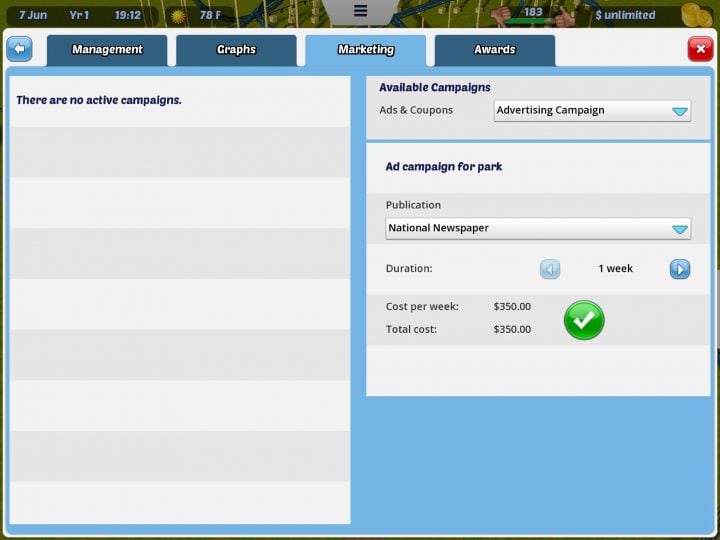Close the marketing window with red X
The height and width of the screenshot is (540, 720).
tap(700, 49)
